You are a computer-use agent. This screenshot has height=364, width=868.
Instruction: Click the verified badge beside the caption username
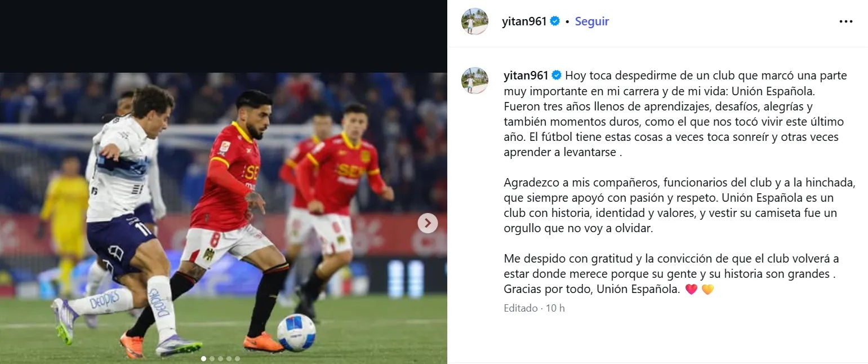557,76
